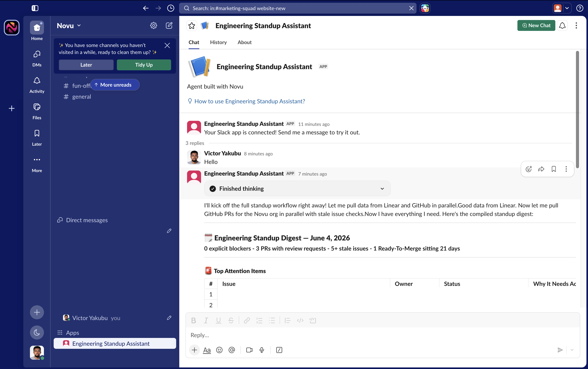This screenshot has width=588, height=369.
Task: Save the message with bookmark icon
Action: click(x=554, y=169)
